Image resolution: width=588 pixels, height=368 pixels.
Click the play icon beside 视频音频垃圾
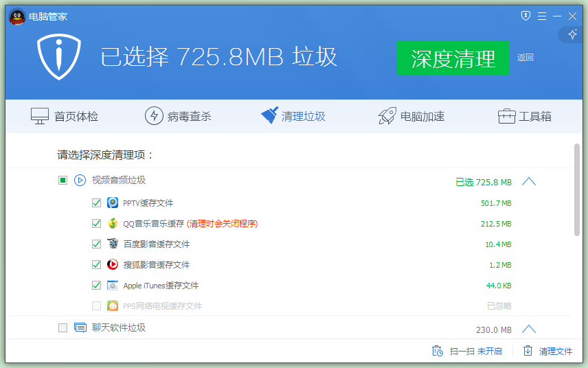click(x=80, y=181)
